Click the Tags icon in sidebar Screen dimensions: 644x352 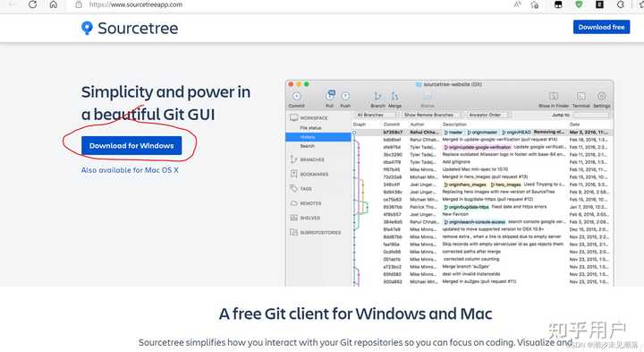(293, 188)
